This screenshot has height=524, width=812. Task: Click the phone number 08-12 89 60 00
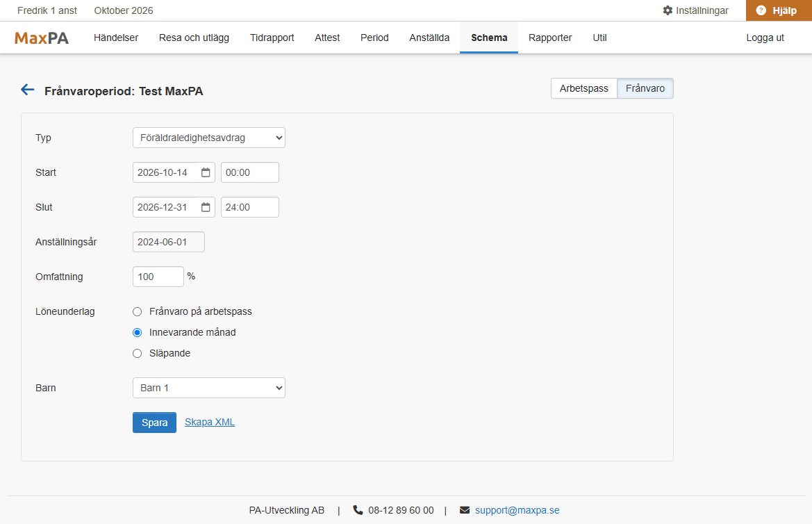click(401, 510)
